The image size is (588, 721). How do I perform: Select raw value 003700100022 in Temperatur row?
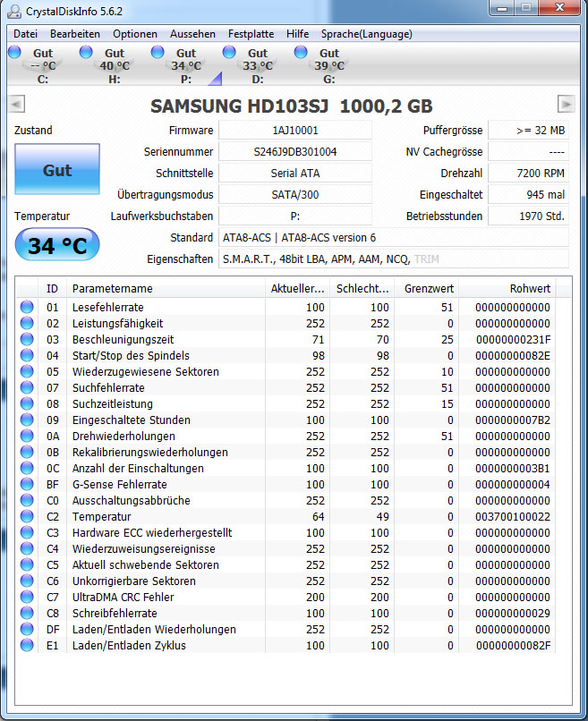pos(513,517)
